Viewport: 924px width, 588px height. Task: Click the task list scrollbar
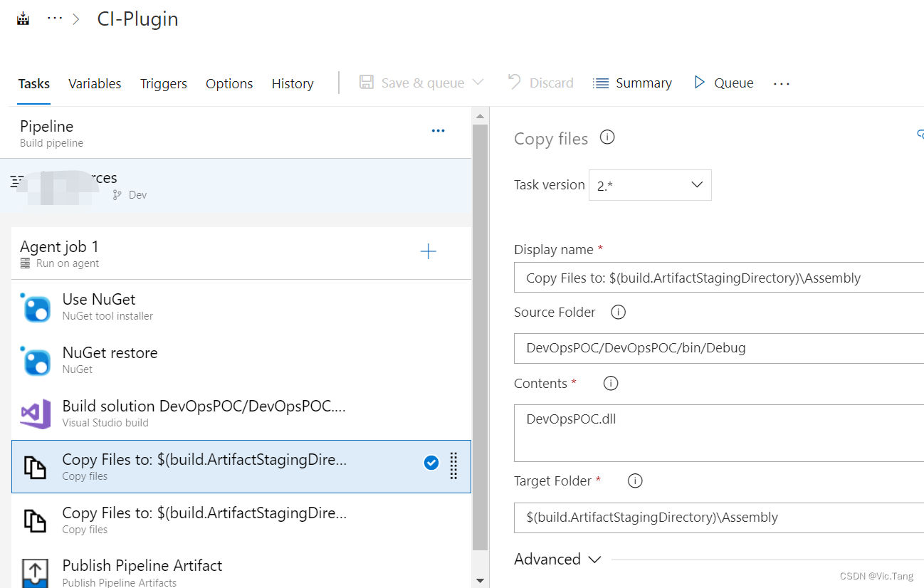(480, 320)
